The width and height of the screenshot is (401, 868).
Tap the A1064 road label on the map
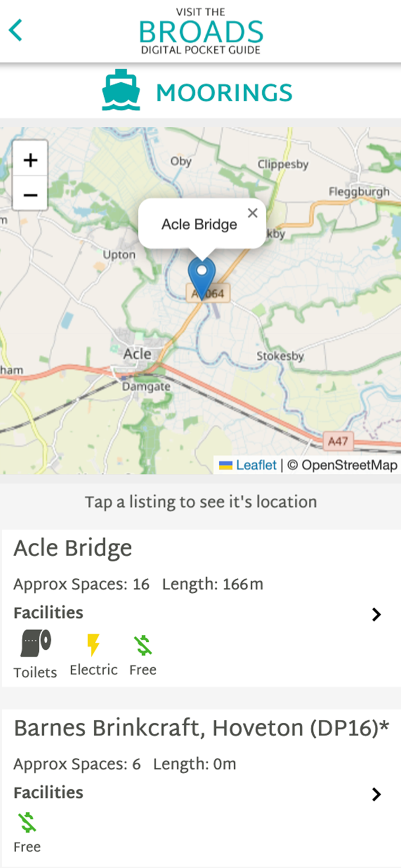coord(208,293)
